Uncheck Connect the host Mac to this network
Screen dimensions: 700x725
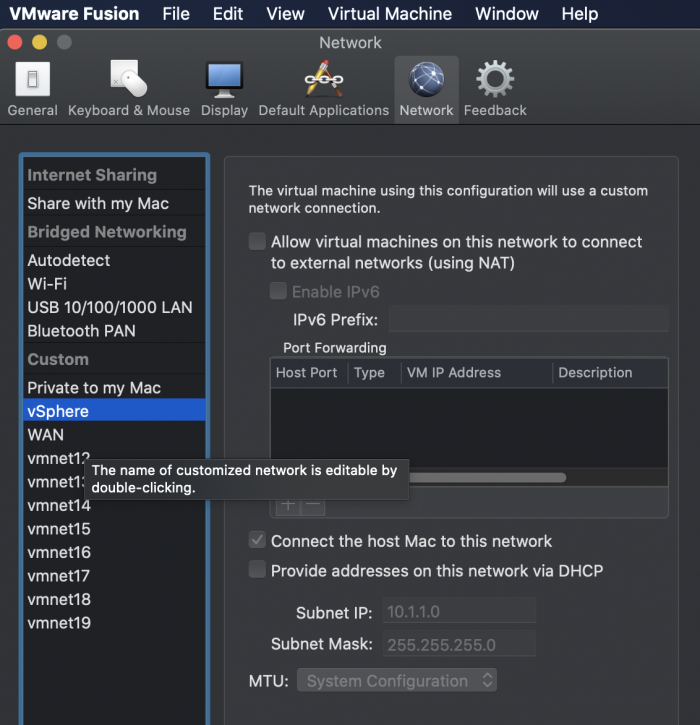pos(257,540)
